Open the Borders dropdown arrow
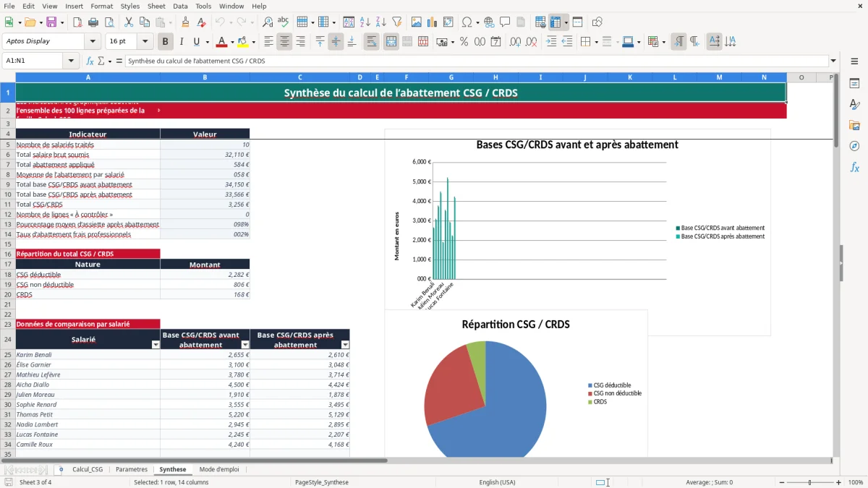This screenshot has width=868, height=488. pyautogui.click(x=596, y=42)
